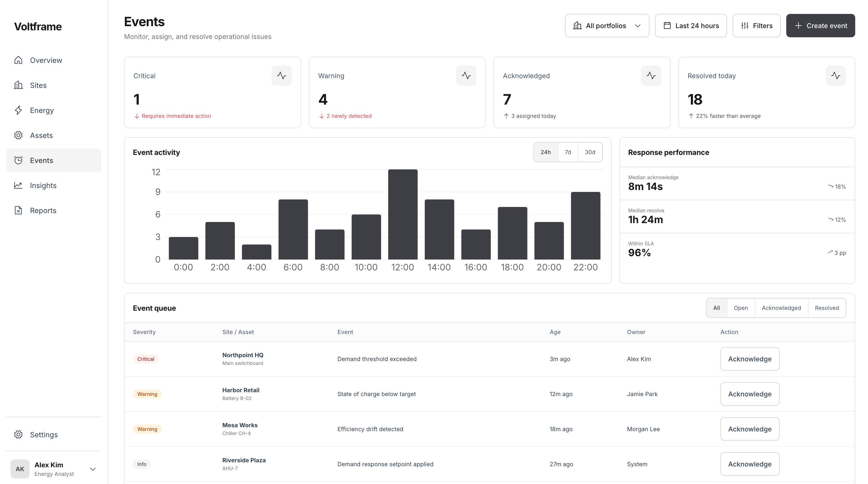Click the Create event button
The height and width of the screenshot is (484, 868).
[820, 26]
